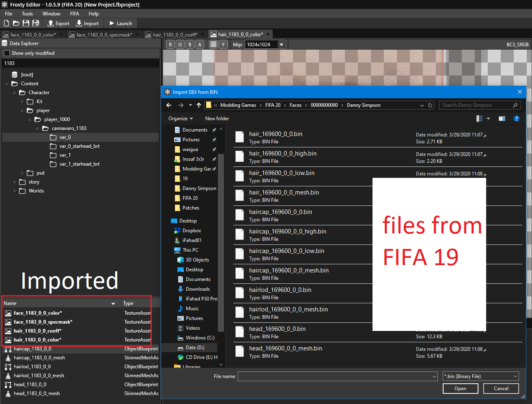Switch to face_1183_0_0_color* tab

[33, 35]
